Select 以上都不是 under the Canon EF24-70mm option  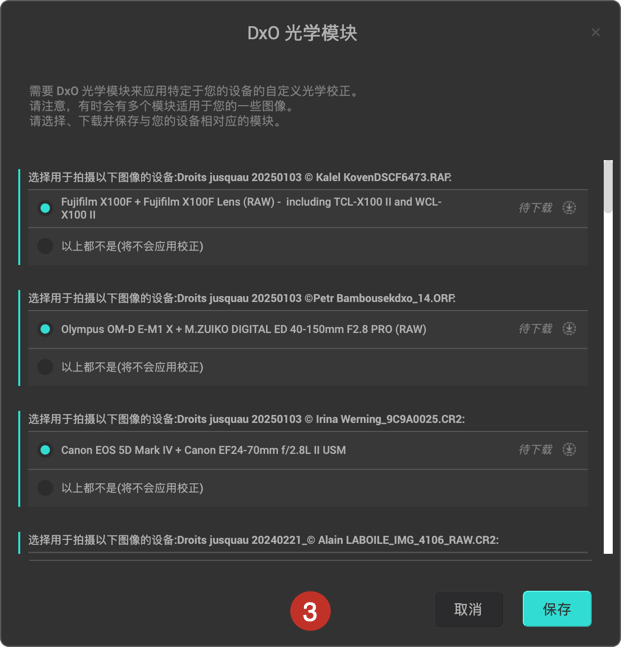[45, 488]
